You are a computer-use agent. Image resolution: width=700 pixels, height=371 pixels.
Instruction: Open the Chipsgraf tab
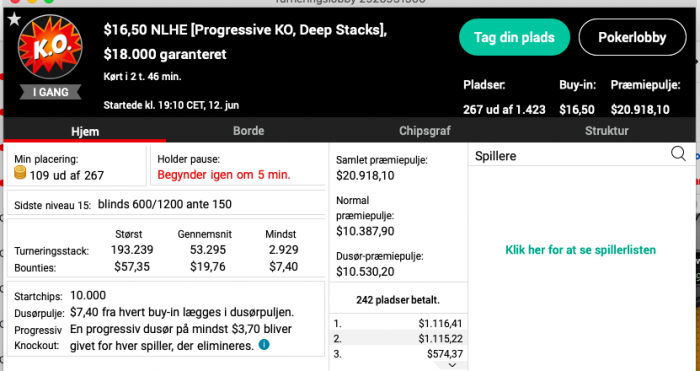(425, 131)
